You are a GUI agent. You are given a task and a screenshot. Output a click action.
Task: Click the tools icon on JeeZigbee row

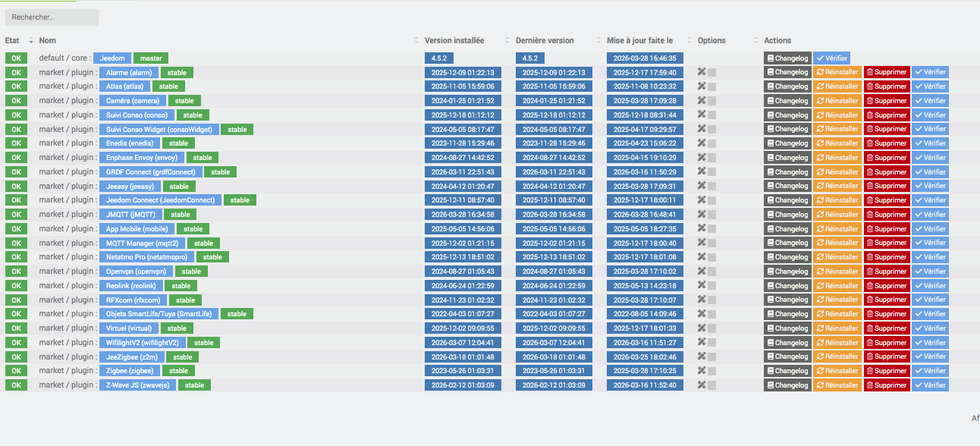[x=702, y=356]
